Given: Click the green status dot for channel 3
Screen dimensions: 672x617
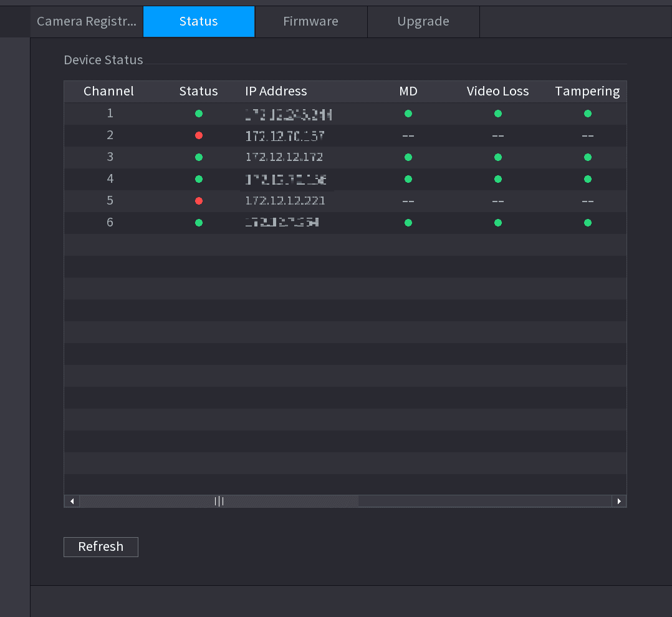Looking at the screenshot, I should [199, 157].
